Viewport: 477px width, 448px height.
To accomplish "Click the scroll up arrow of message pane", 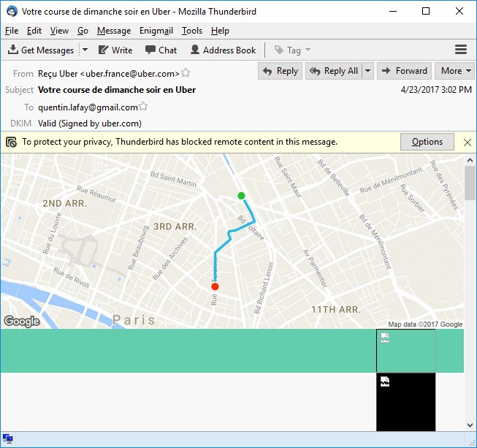I will point(470,160).
